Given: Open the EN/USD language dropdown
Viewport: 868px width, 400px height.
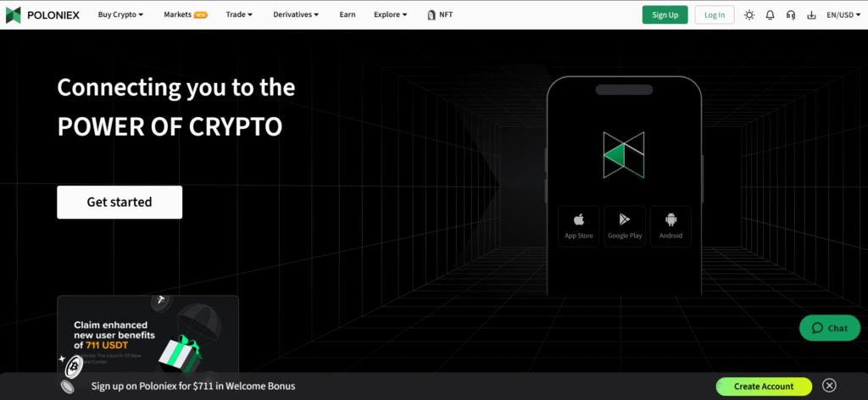Looking at the screenshot, I should [843, 15].
